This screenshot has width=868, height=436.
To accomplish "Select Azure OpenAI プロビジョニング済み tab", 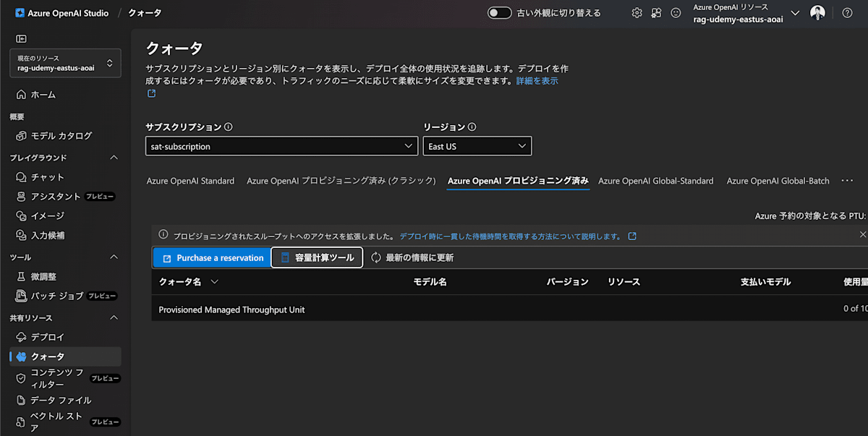I will (x=518, y=181).
